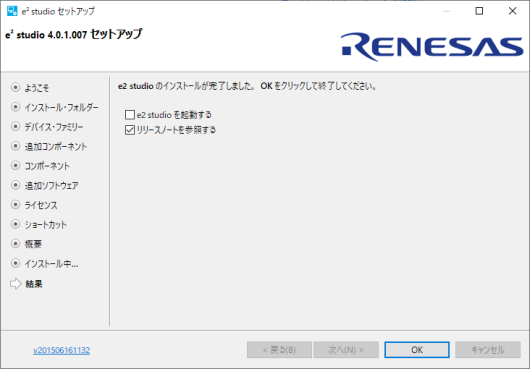Select the 概要 step
This screenshot has height=369, width=530.
[x=33, y=244]
